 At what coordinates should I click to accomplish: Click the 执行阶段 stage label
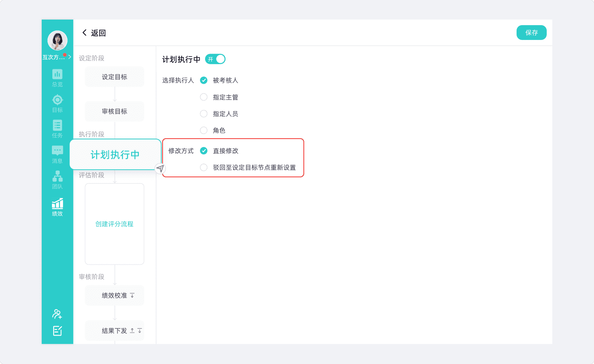coord(91,134)
